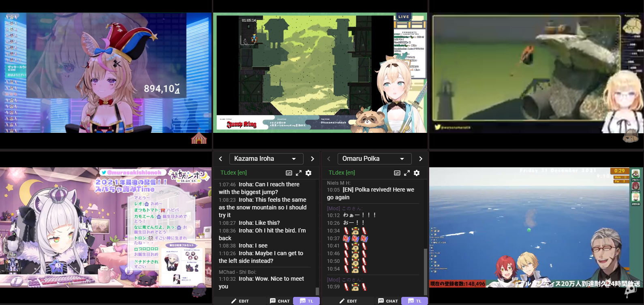Select the TL tab in Omaru Polka panel
Image resolution: width=644 pixels, height=305 pixels.
pos(415,301)
